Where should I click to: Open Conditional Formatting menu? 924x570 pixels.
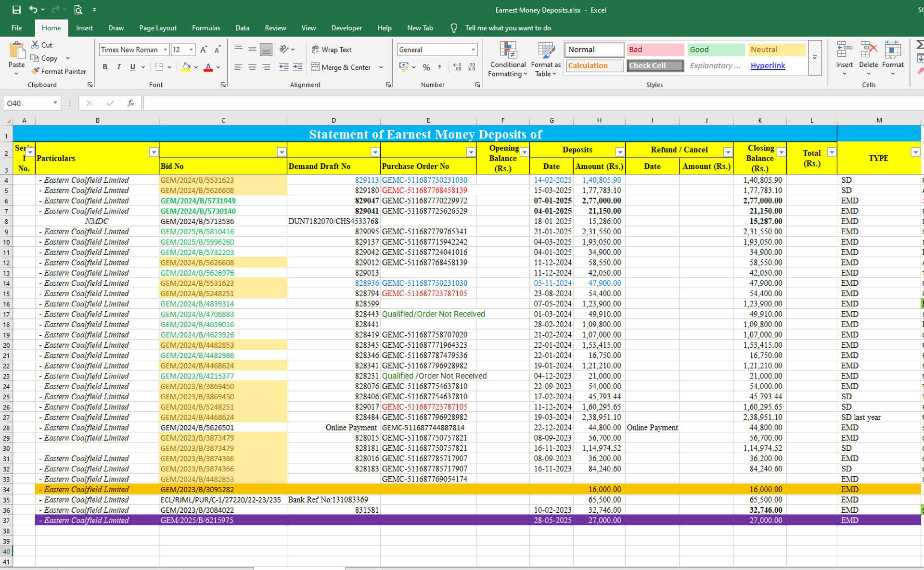(508, 59)
